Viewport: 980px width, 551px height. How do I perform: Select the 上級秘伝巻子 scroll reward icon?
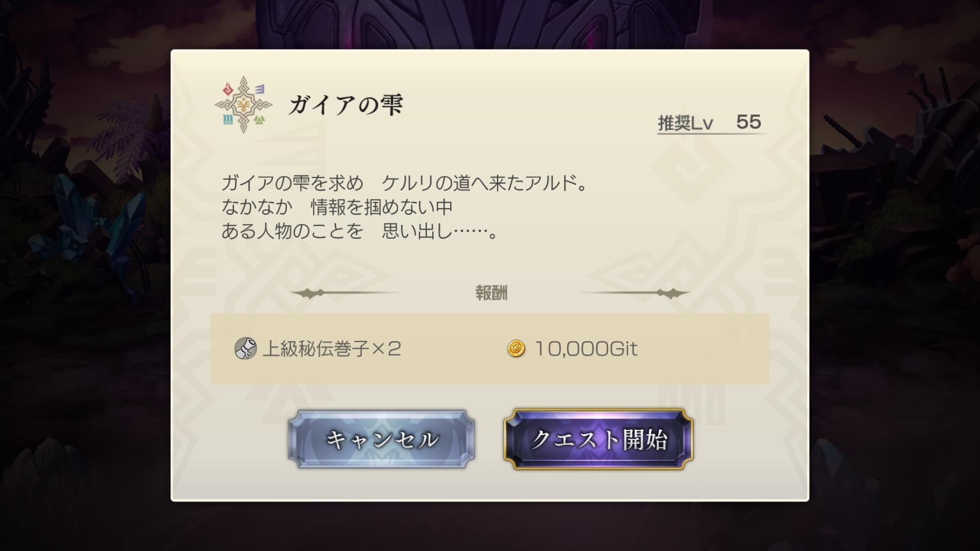(x=245, y=348)
